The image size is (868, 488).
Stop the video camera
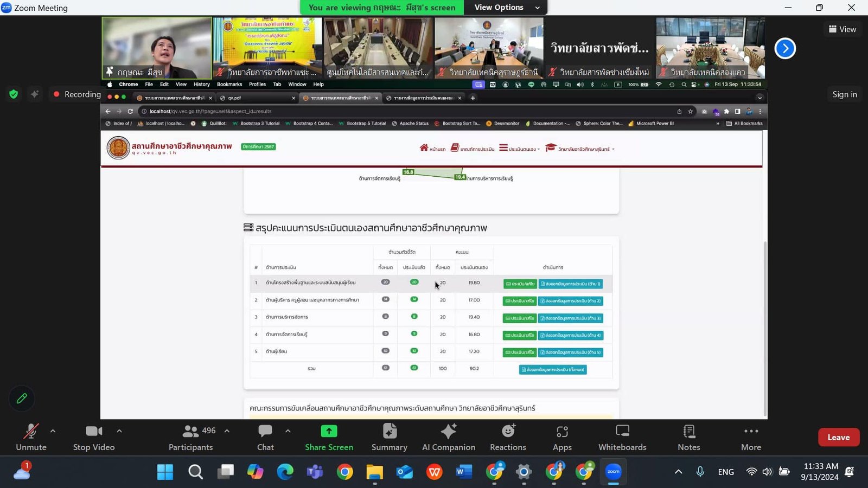pyautogui.click(x=93, y=437)
